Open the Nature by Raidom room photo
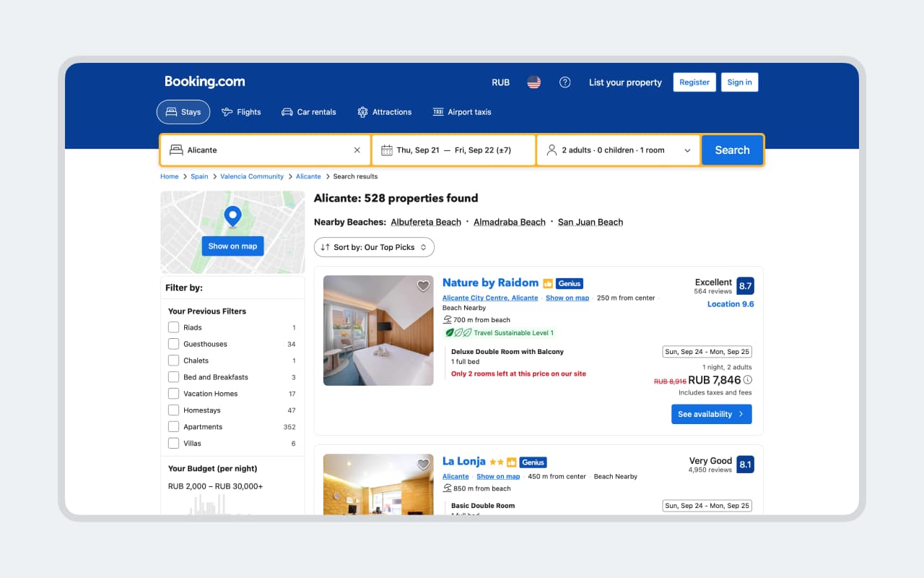This screenshot has width=924, height=578. pos(378,330)
